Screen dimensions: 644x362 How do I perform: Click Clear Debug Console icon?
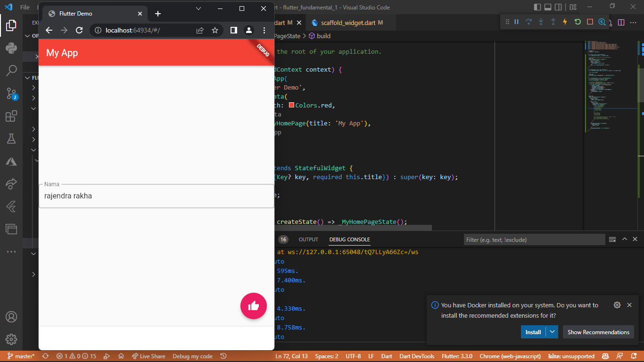point(612,239)
